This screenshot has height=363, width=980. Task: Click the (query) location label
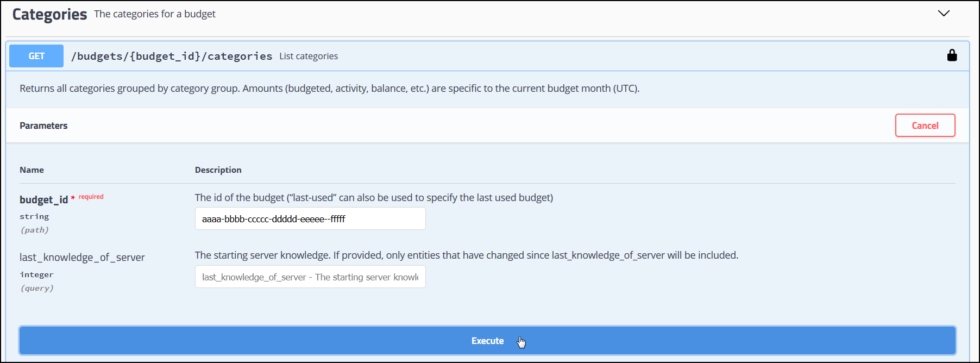[x=36, y=288]
